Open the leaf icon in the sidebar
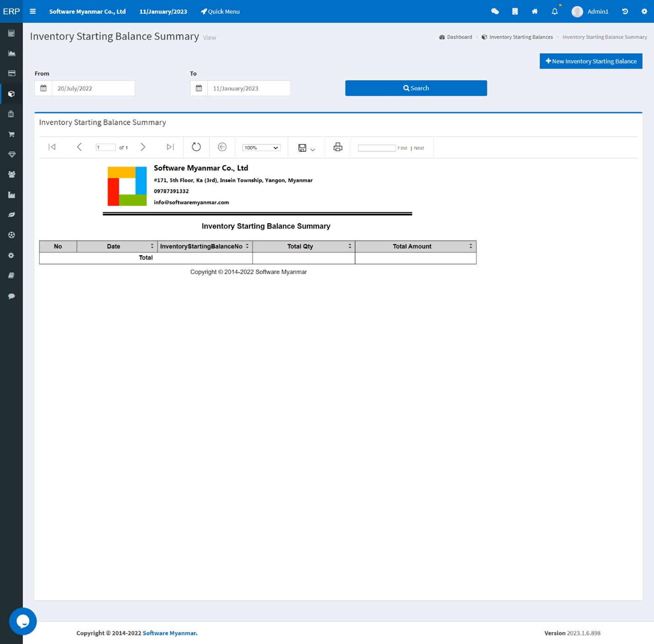The width and height of the screenshot is (654, 644). 11,215
